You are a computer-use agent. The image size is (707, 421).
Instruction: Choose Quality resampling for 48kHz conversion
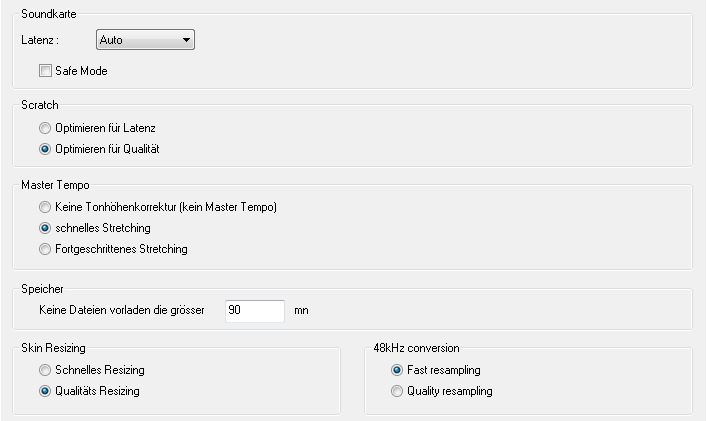[x=398, y=391]
